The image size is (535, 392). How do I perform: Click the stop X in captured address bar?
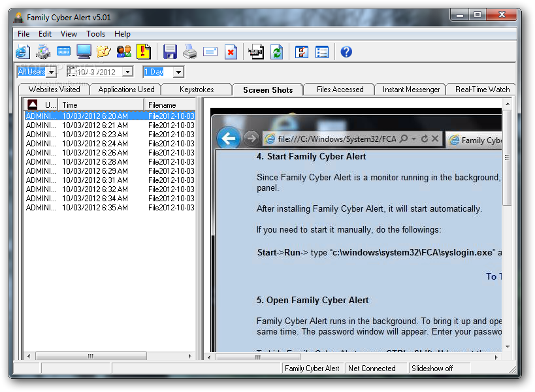click(x=435, y=139)
